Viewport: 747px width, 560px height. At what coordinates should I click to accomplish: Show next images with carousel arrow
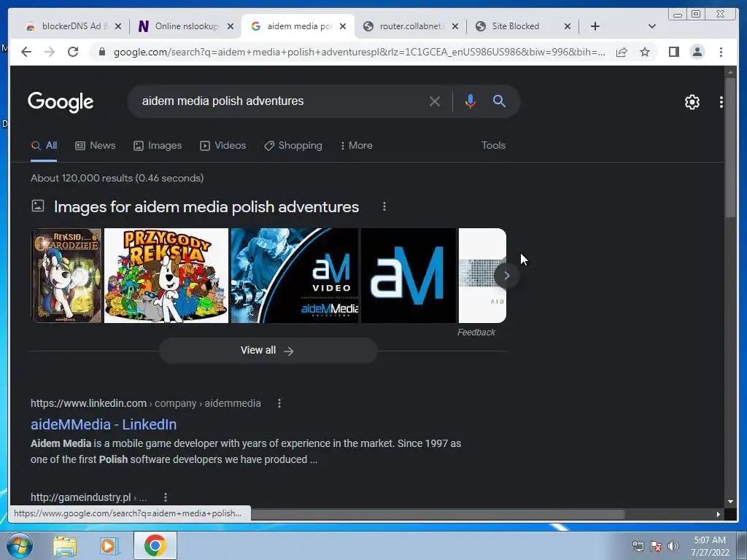coord(506,275)
